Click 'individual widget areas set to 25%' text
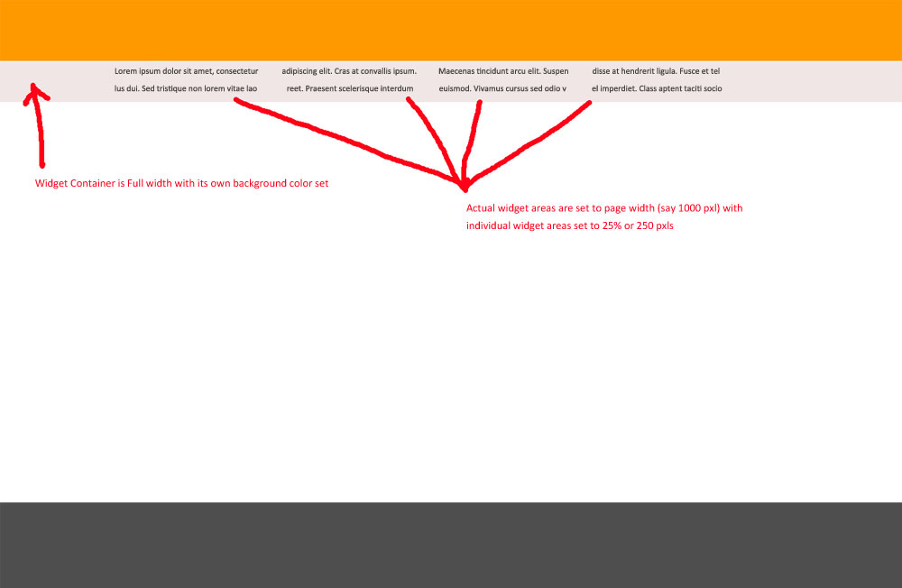Screen dimensions: 902x588 pyautogui.click(x=570, y=226)
